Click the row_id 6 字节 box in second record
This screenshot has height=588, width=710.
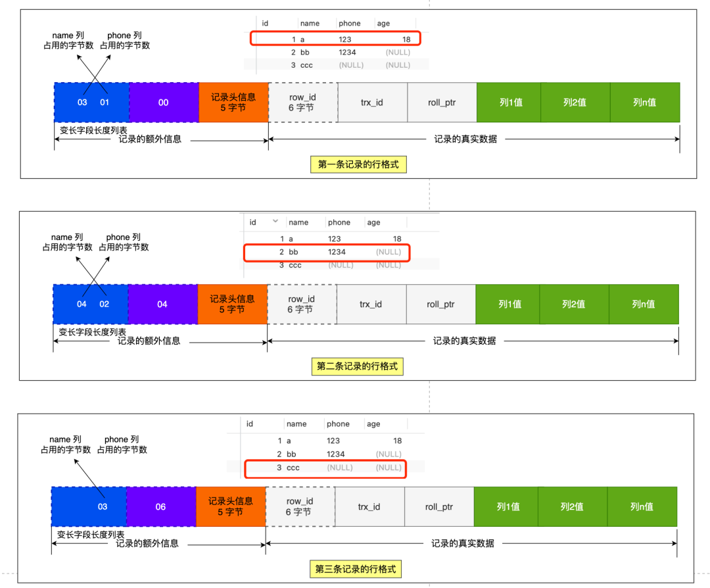click(x=302, y=304)
